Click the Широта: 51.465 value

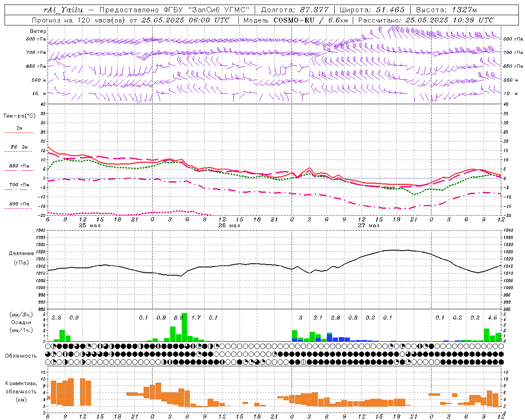pyautogui.click(x=372, y=10)
